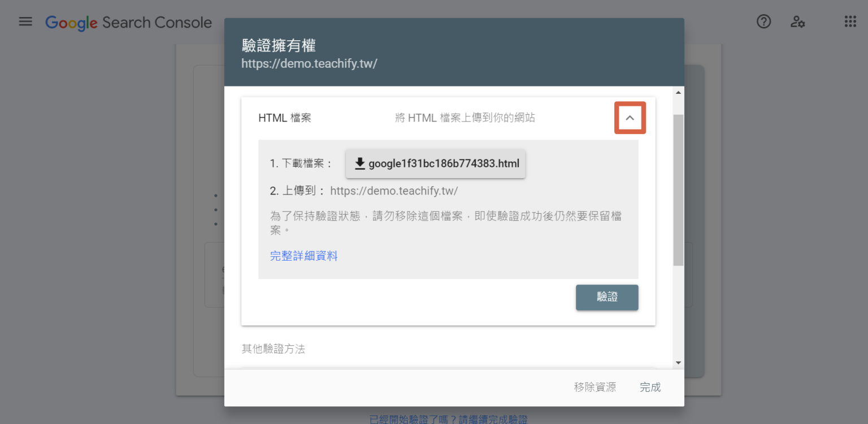
Task: Select 移除資源 to remove the property
Action: (x=594, y=387)
